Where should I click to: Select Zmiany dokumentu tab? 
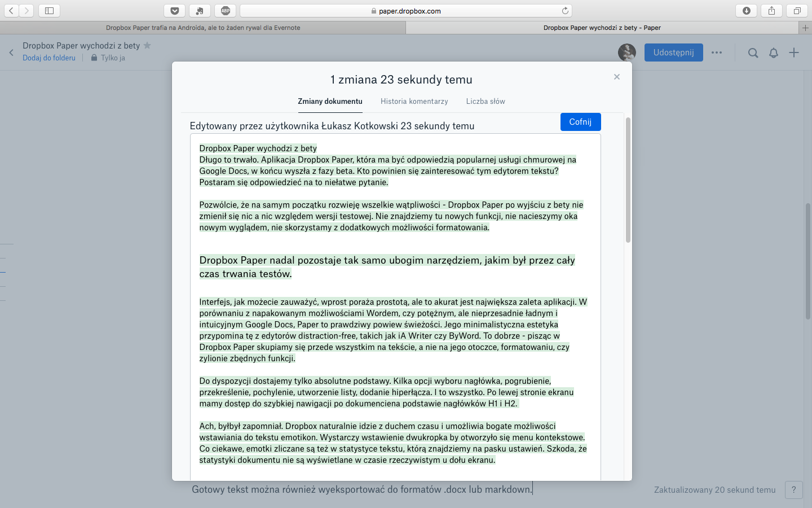[330, 101]
